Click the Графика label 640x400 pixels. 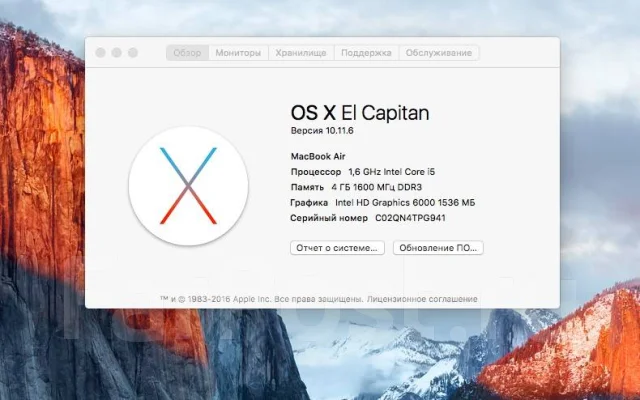[309, 202]
